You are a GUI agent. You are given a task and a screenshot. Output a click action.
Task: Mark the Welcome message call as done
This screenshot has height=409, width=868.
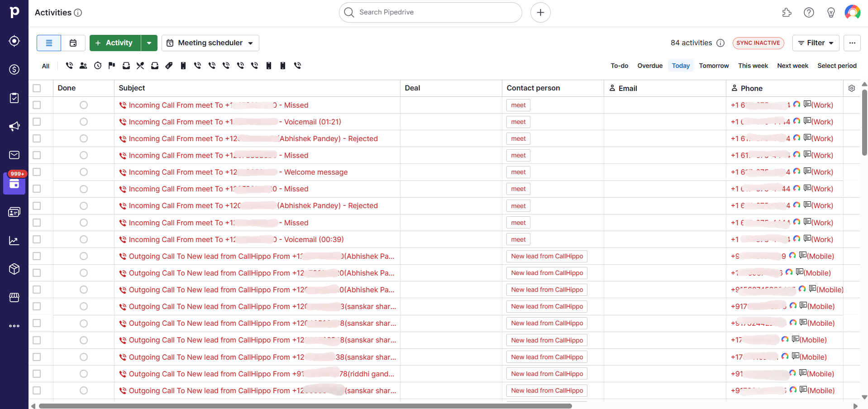[84, 172]
